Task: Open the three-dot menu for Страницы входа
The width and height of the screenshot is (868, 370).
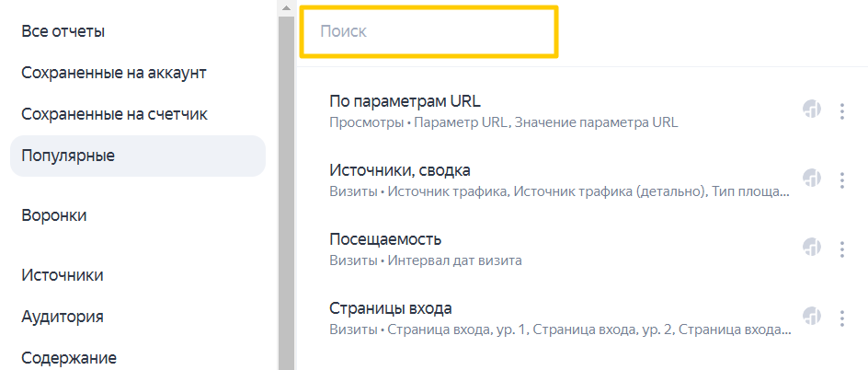Action: tap(842, 318)
